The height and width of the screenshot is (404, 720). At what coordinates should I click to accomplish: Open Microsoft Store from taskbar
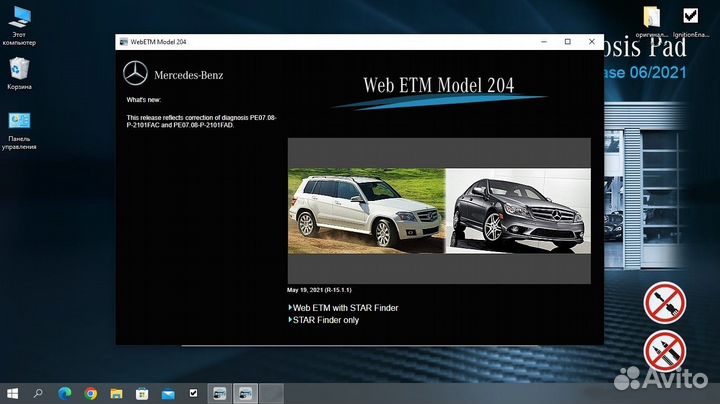142,393
